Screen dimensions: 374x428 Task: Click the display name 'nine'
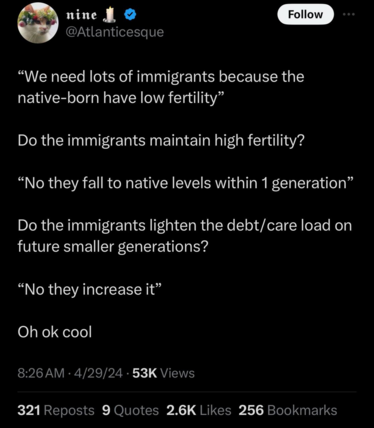[82, 15]
